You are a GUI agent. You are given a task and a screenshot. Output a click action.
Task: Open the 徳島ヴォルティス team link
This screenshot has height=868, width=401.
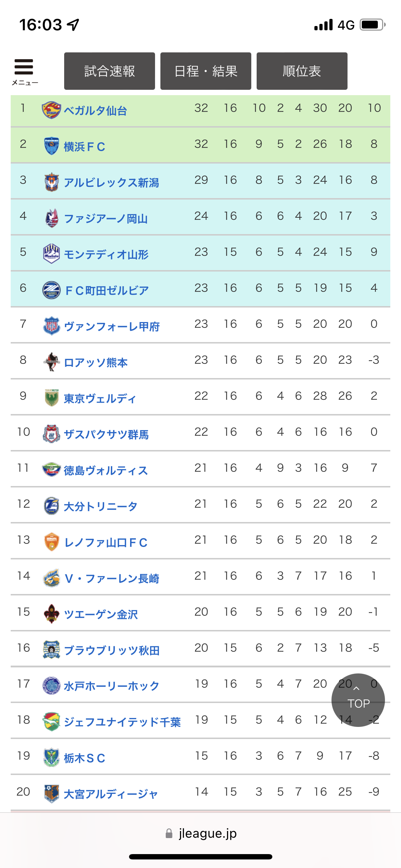point(106,470)
